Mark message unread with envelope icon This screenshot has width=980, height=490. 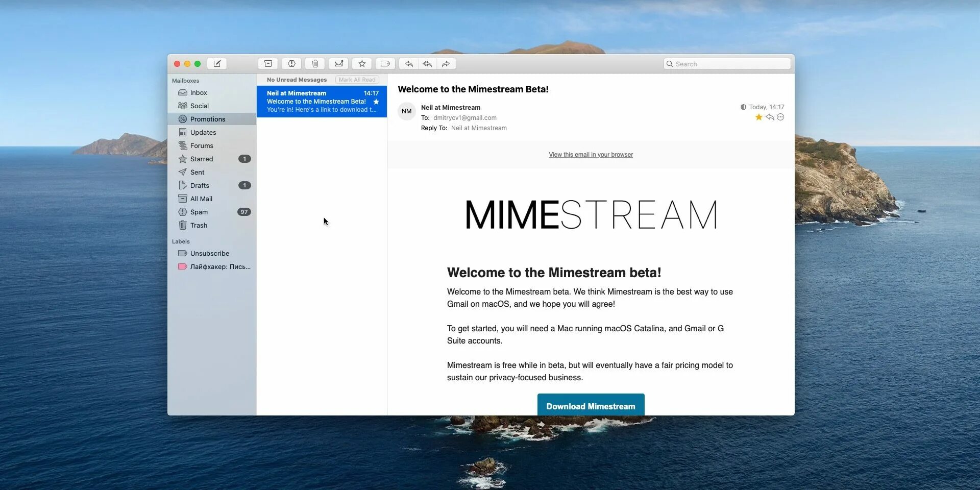click(x=338, y=64)
